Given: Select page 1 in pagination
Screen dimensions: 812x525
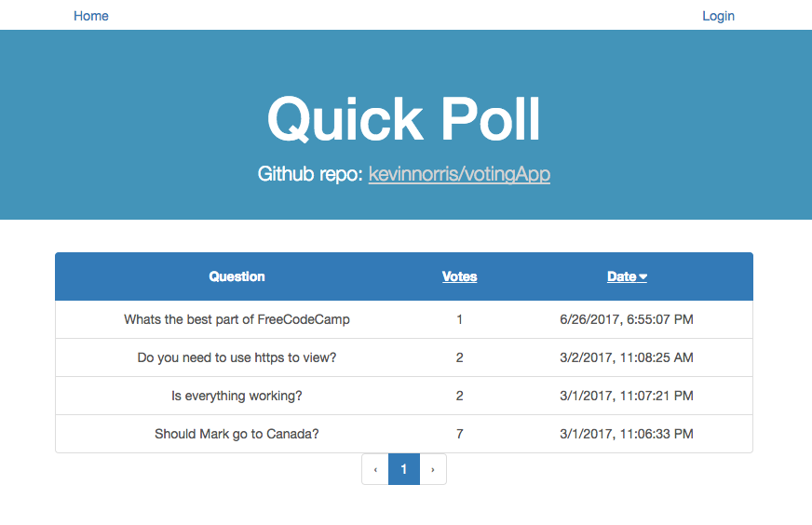Looking at the screenshot, I should (x=404, y=469).
